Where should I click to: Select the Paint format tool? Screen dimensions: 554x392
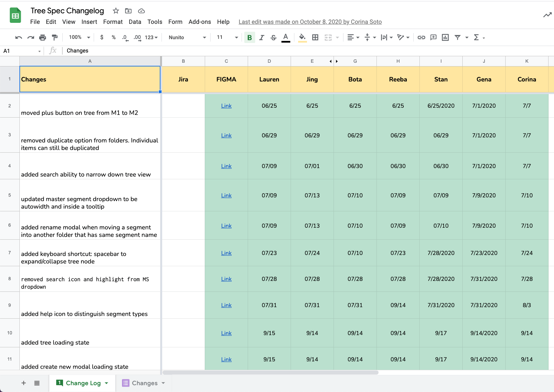(x=55, y=37)
